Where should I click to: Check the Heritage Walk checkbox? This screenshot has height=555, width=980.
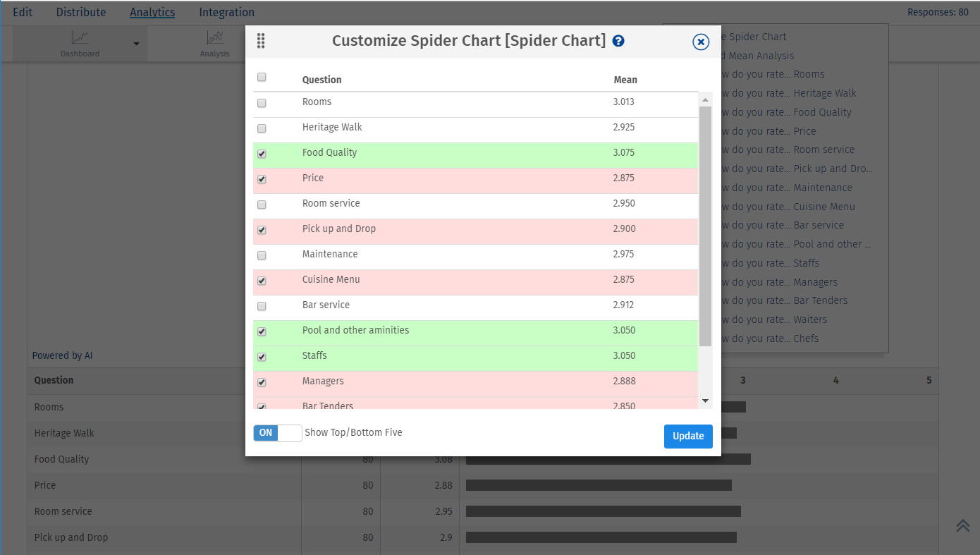click(x=262, y=128)
